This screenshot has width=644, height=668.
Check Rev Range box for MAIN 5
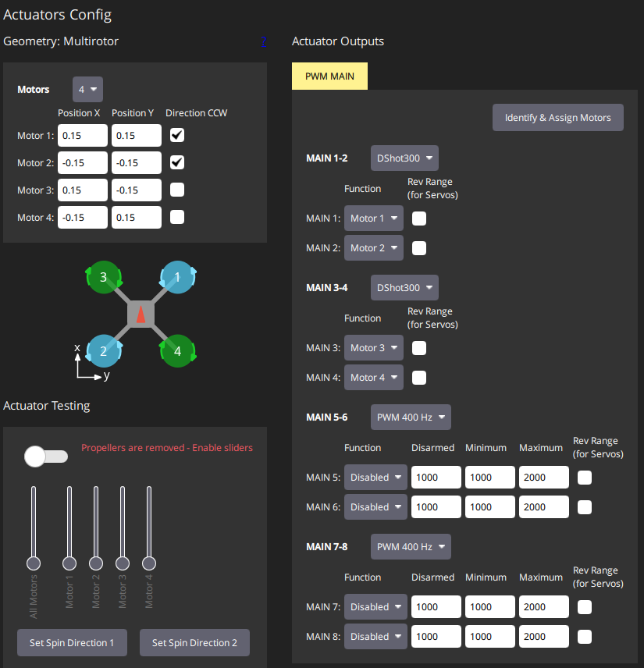click(585, 478)
